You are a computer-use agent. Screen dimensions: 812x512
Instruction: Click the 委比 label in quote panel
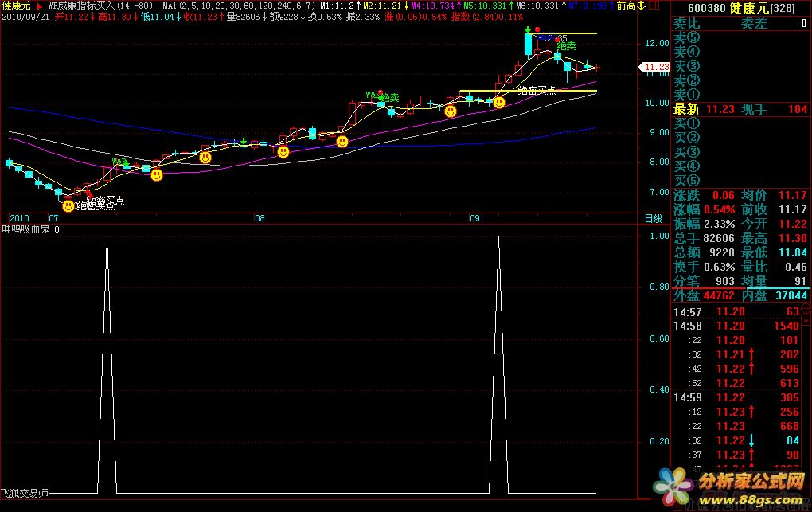[687, 23]
